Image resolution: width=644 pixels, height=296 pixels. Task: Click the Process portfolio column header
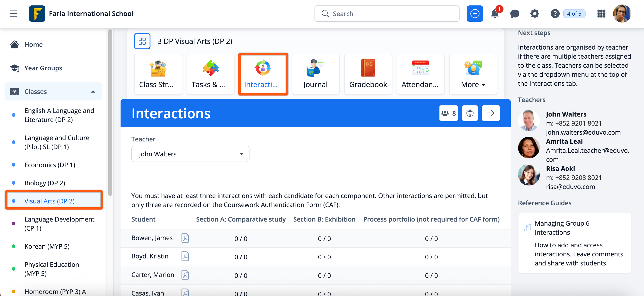click(x=431, y=219)
